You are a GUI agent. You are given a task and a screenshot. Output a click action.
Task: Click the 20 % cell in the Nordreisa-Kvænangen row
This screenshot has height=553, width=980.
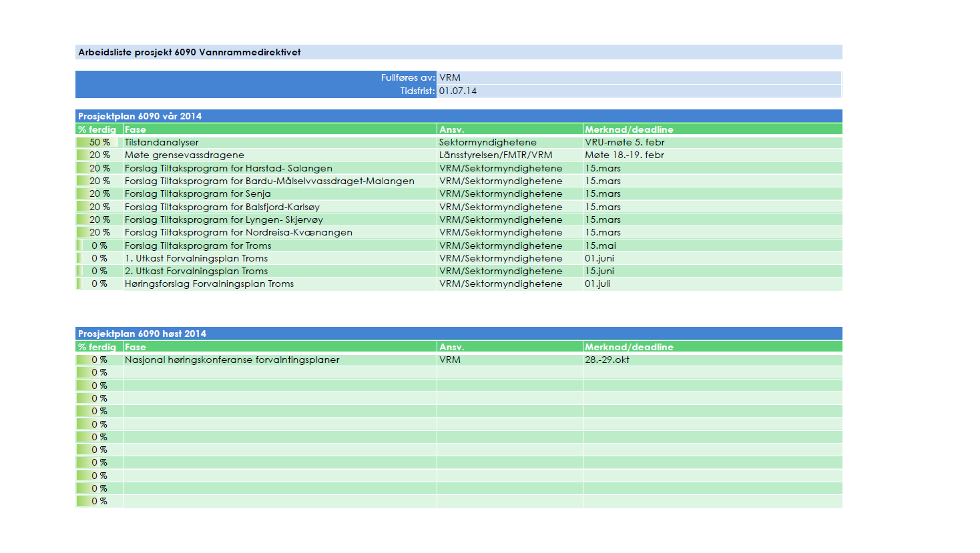pyautogui.click(x=99, y=232)
